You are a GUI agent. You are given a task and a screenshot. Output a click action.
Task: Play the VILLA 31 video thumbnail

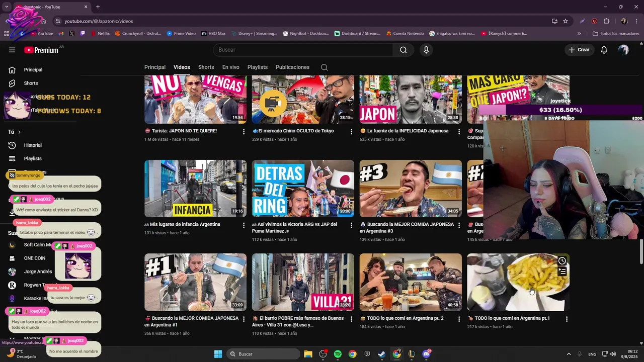(x=303, y=282)
